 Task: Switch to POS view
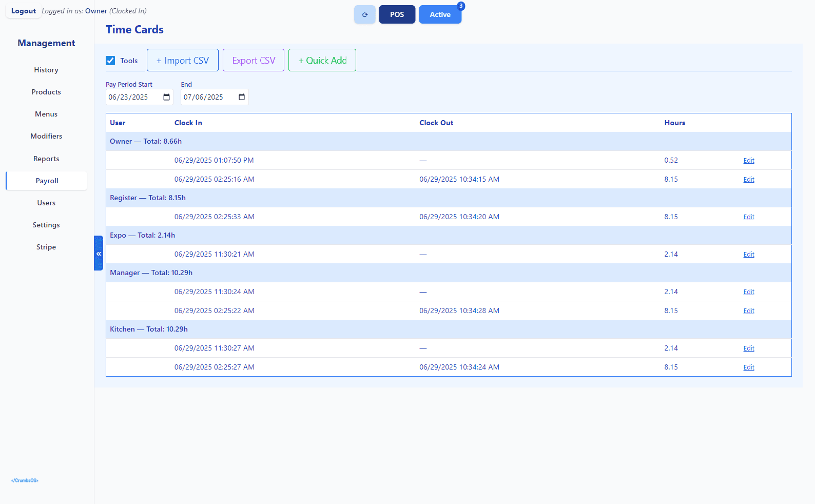397,14
